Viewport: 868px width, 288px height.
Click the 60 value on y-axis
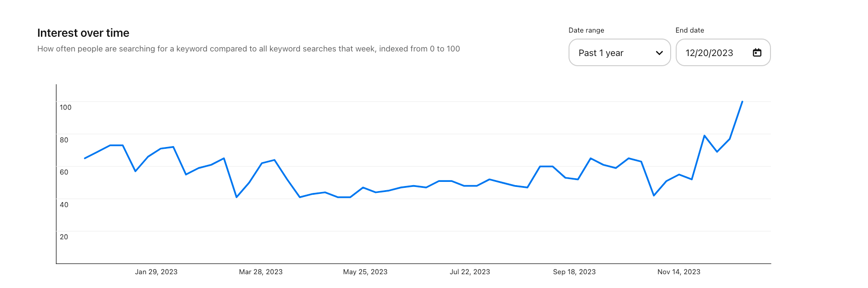[x=64, y=172]
